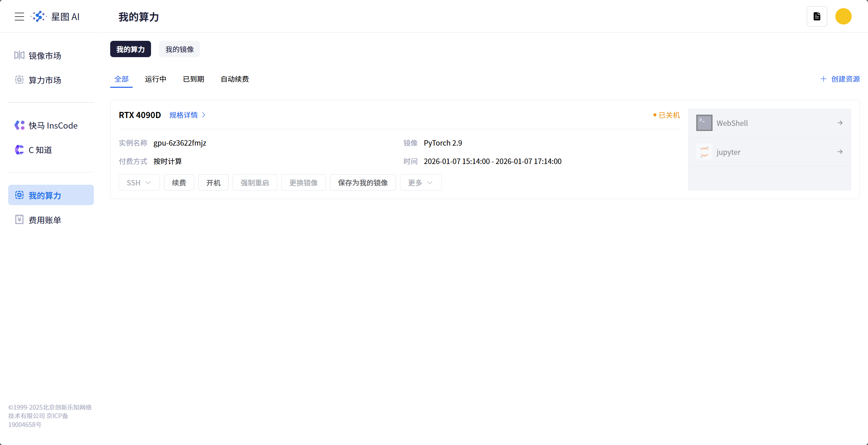
Task: Open the document icon in the top bar
Action: point(817,16)
